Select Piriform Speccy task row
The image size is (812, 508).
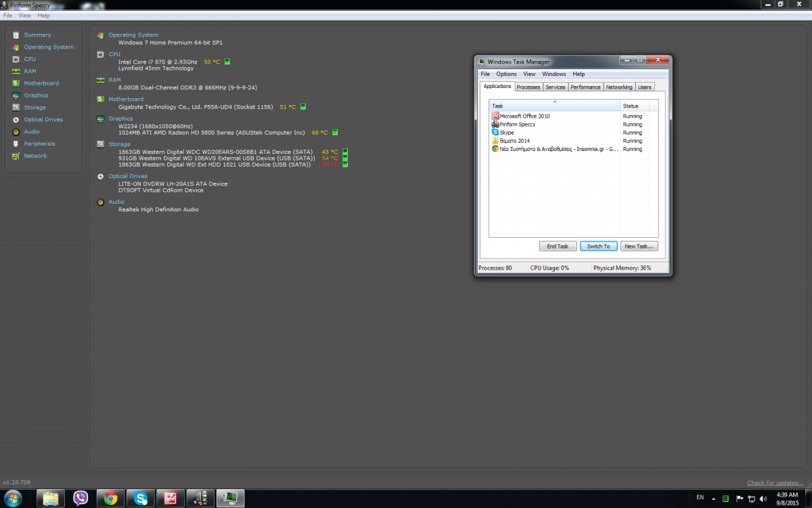(573, 124)
